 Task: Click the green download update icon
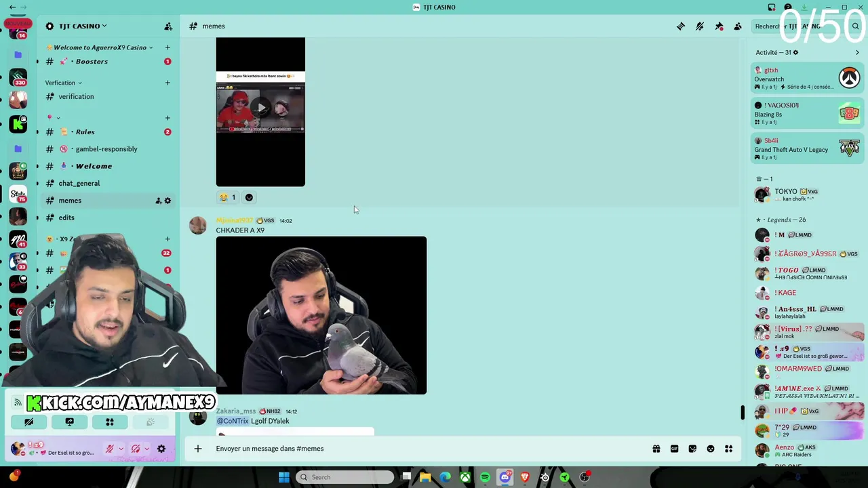804,7
